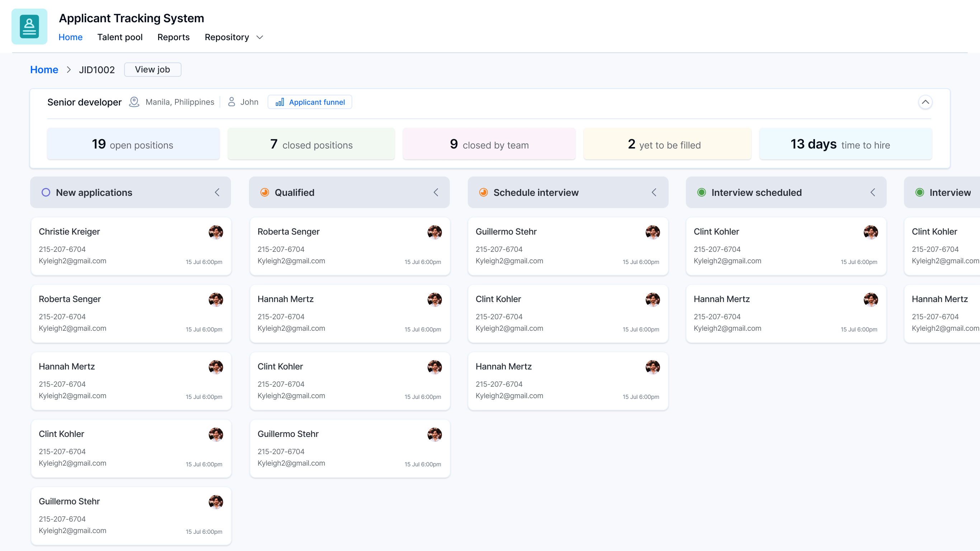980x551 pixels.
Task: Click Christie Kreiger name text
Action: 69,232
